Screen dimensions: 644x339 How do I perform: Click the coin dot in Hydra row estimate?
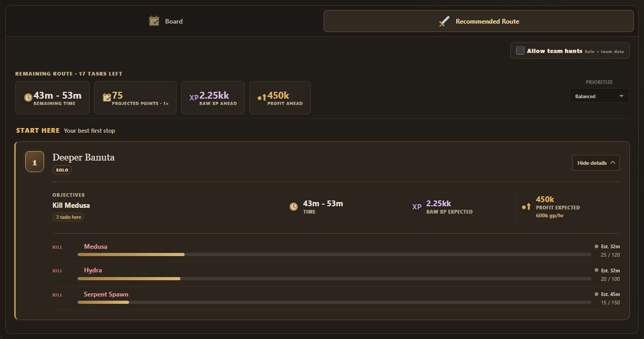click(596, 270)
